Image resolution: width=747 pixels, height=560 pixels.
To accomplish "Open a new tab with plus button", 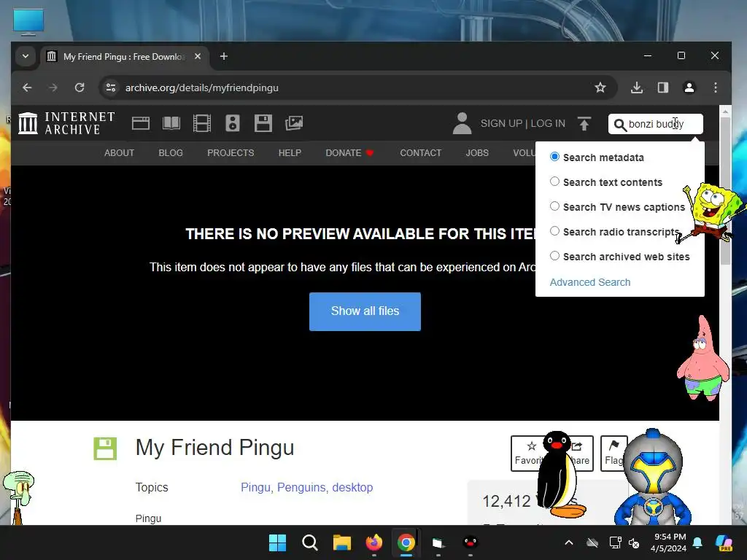I will point(223,56).
